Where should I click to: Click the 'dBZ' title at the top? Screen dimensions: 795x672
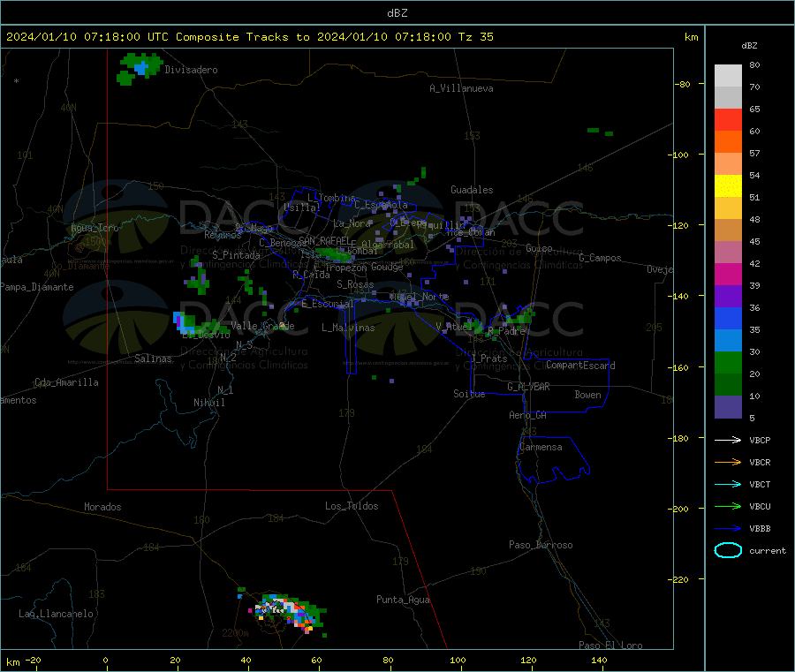[397, 13]
